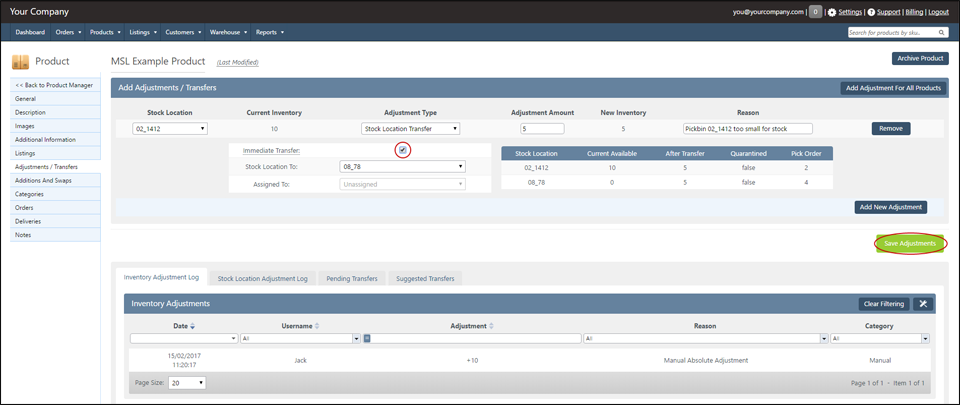Screen dimensions: 960x405
Task: Click the Adjustment filter operator icon
Action: pos(367,338)
